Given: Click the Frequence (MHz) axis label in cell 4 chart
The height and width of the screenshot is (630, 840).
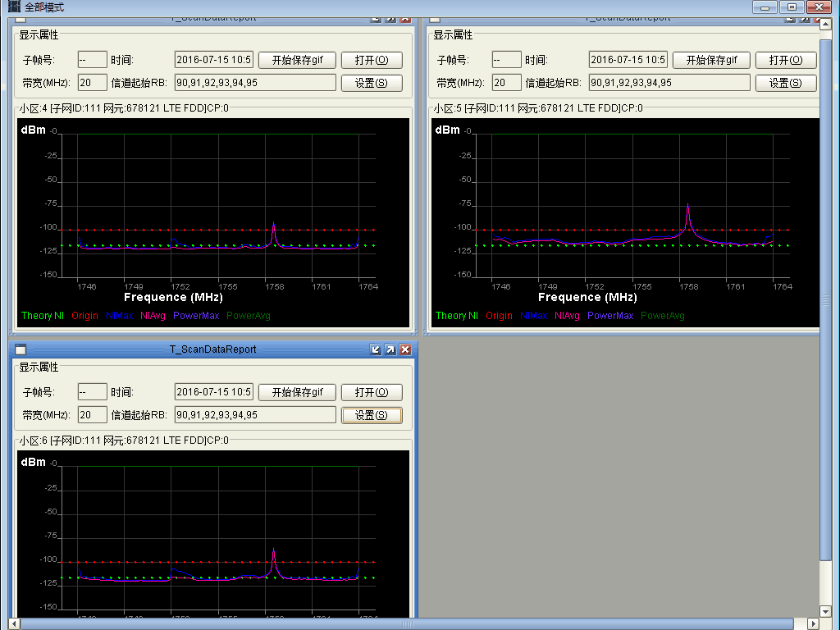Looking at the screenshot, I should [x=173, y=297].
